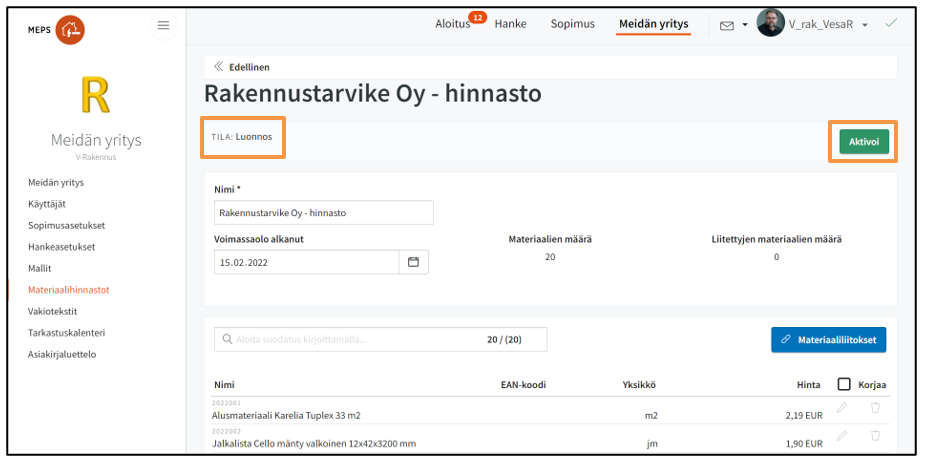Click the Edellinen double-chevron back icon
Screen dimensions: 925x463
[x=218, y=67]
